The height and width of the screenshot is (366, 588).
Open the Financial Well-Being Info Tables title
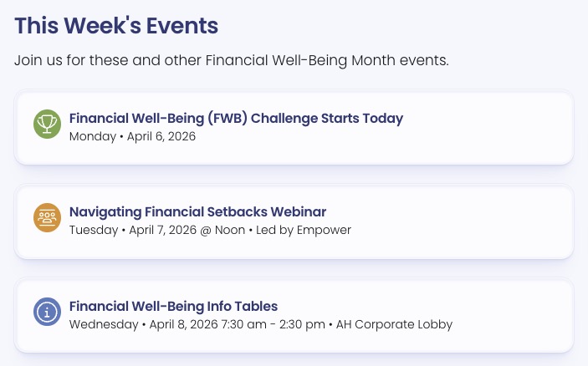173,306
